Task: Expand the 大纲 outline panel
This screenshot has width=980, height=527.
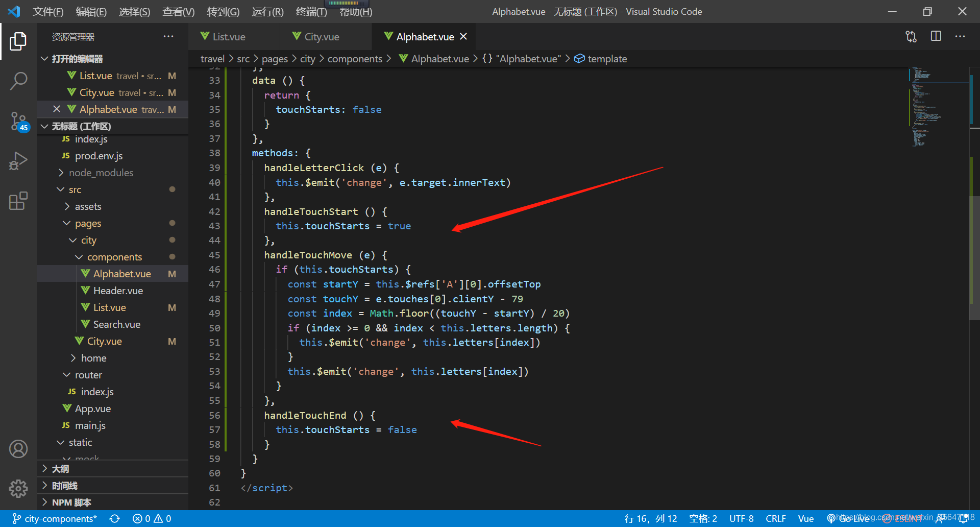Action: click(113, 469)
